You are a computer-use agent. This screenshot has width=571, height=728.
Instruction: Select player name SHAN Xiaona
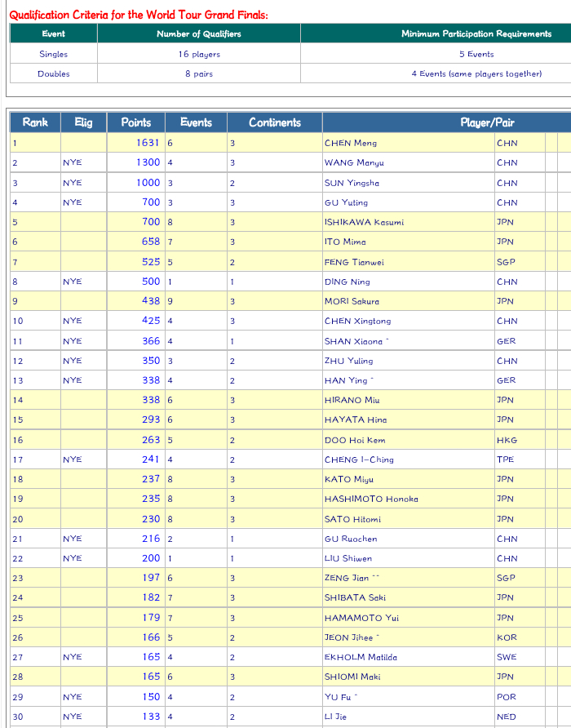354,341
